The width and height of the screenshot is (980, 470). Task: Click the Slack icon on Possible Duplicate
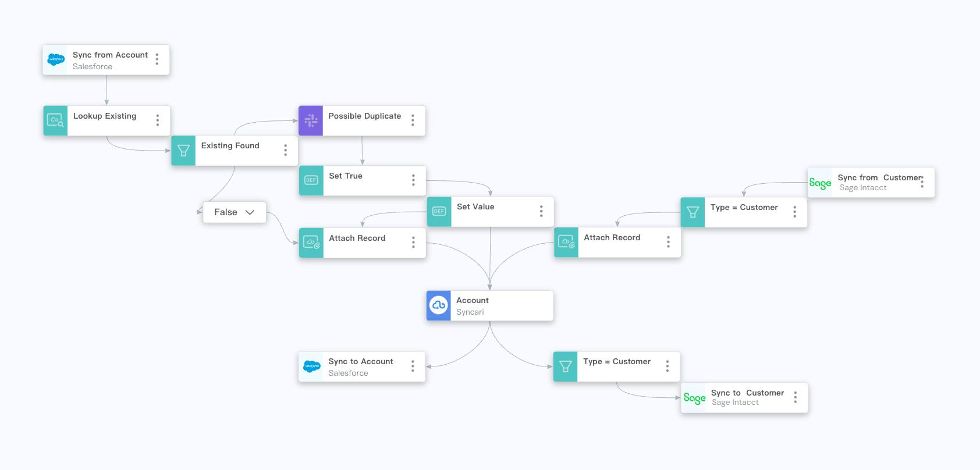[311, 120]
